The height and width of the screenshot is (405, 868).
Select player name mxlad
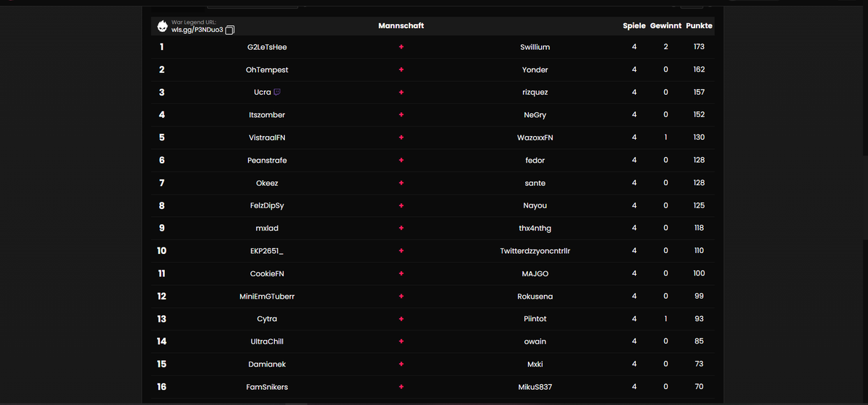click(x=267, y=229)
